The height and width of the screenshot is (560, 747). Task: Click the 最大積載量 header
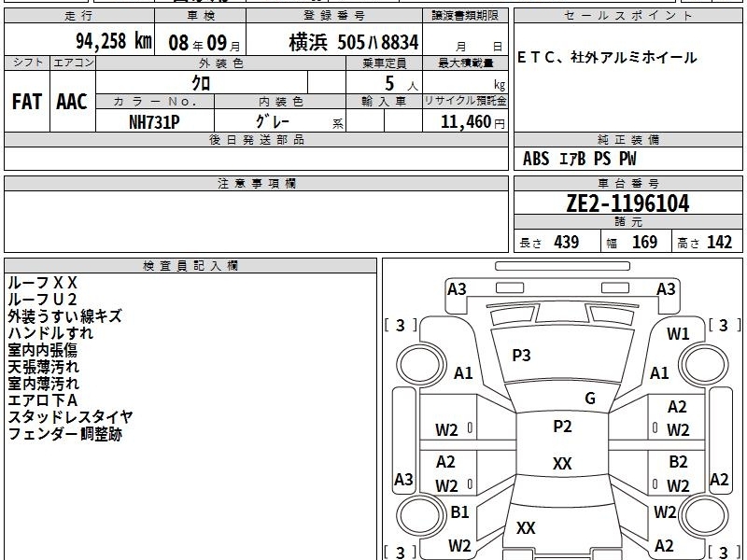pyautogui.click(x=465, y=63)
